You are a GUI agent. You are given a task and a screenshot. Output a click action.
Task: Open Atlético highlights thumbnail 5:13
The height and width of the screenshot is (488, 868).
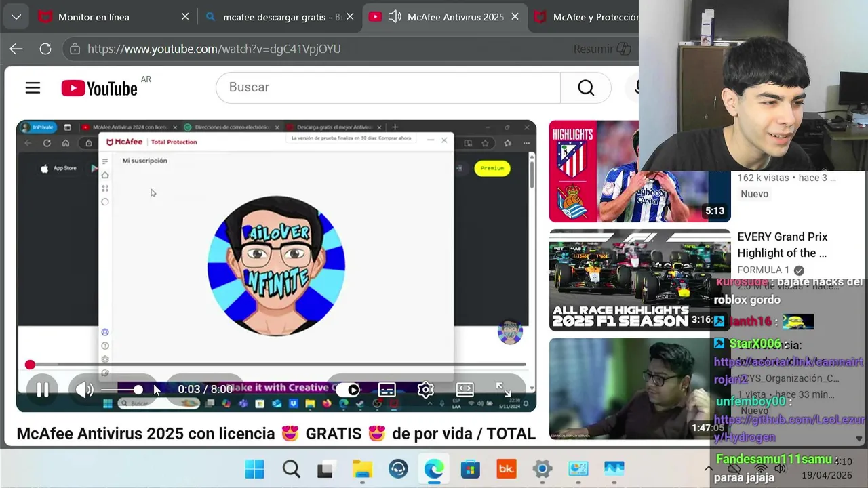[639, 171]
